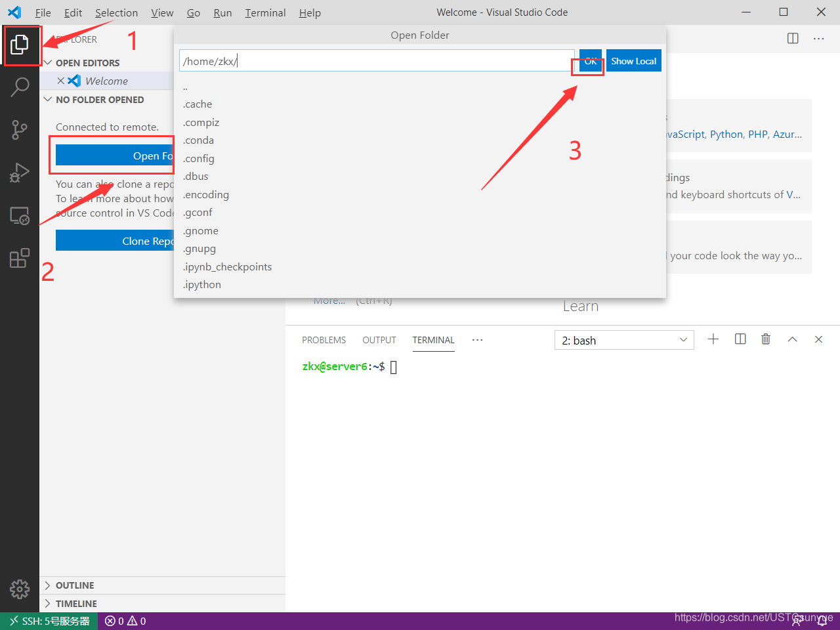Select the .gnome folder
The image size is (840, 630).
[x=420, y=231]
